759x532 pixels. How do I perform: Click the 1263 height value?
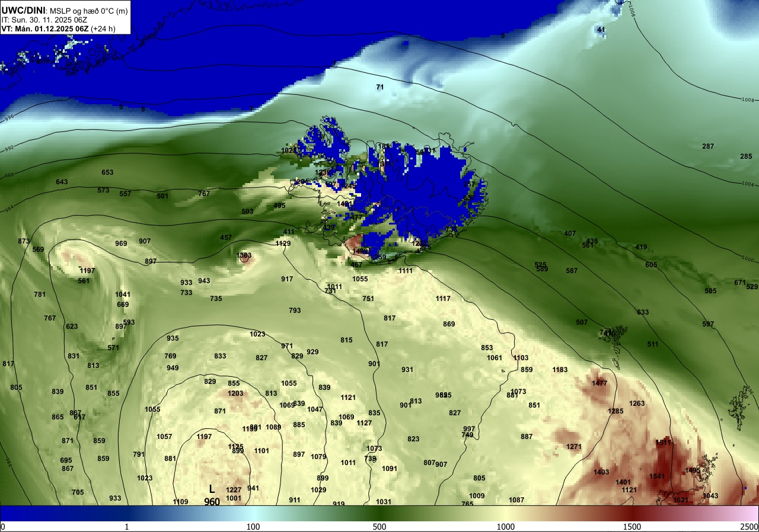[x=637, y=403]
